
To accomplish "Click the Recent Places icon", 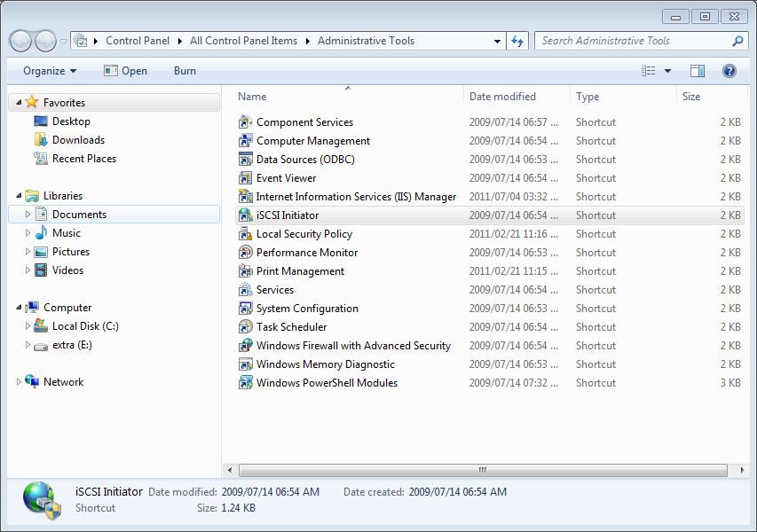I will tap(41, 158).
